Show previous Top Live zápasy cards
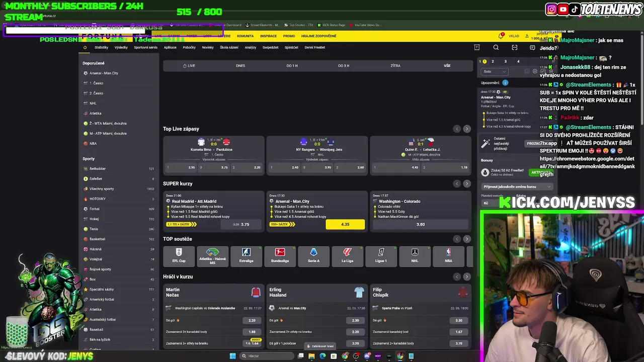Viewport: 644px width, 362px height. pos(457,129)
